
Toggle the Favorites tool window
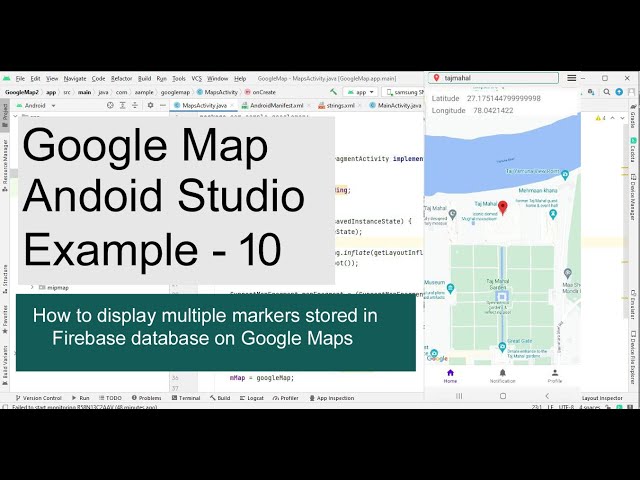coord(5,320)
